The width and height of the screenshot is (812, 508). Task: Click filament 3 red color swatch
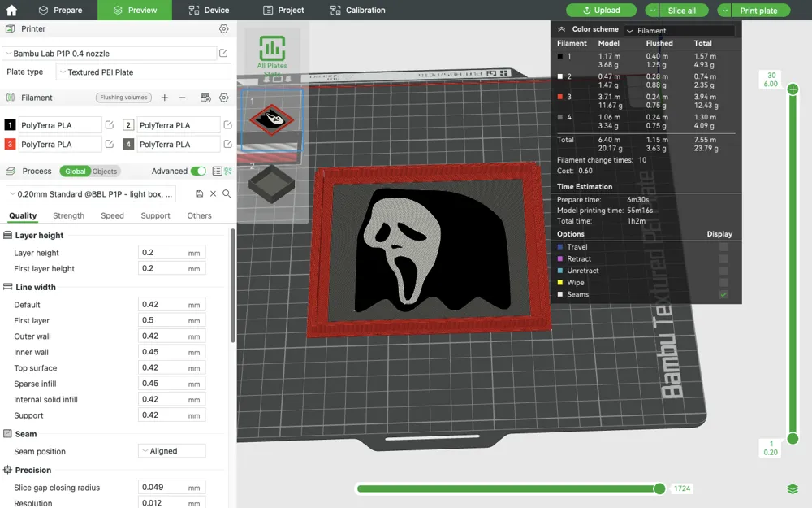(x=10, y=145)
